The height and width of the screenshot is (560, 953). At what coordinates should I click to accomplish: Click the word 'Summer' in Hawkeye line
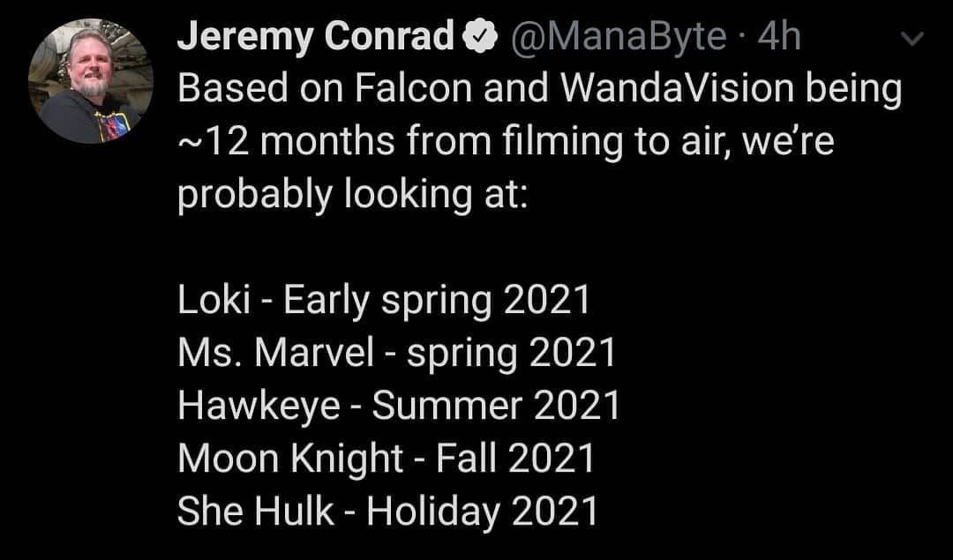[x=447, y=407]
